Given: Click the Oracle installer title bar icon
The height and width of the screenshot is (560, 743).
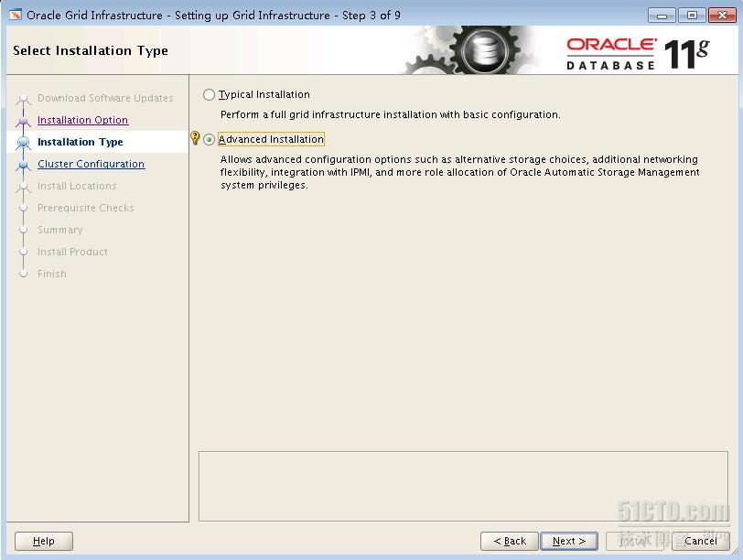Looking at the screenshot, I should (16, 16).
